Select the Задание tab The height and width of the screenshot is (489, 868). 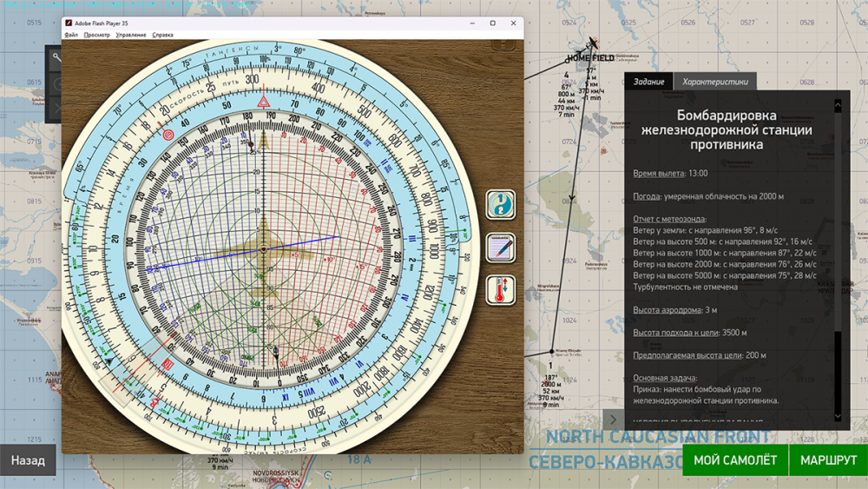(x=648, y=82)
